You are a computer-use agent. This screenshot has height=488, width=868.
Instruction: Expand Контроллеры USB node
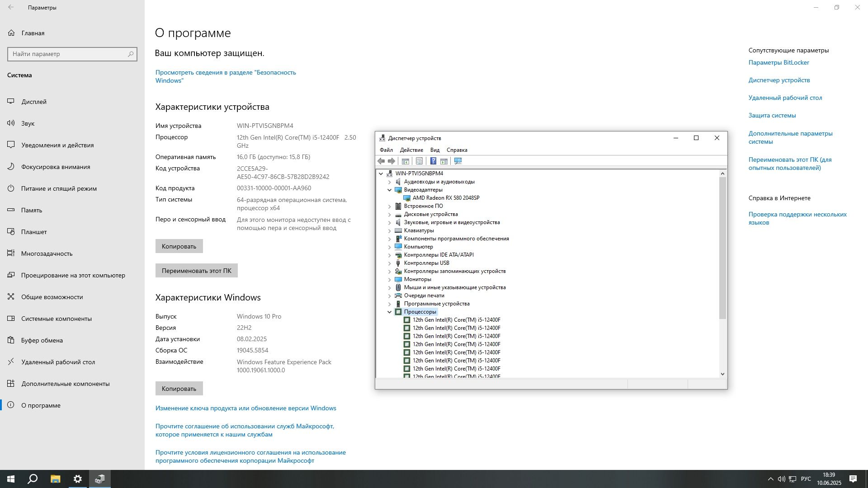(x=389, y=263)
